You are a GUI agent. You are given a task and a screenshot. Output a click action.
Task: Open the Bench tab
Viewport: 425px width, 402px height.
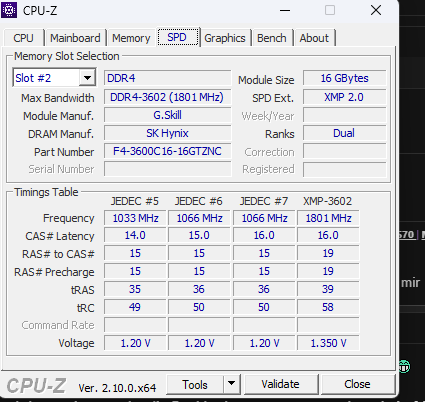[272, 38]
